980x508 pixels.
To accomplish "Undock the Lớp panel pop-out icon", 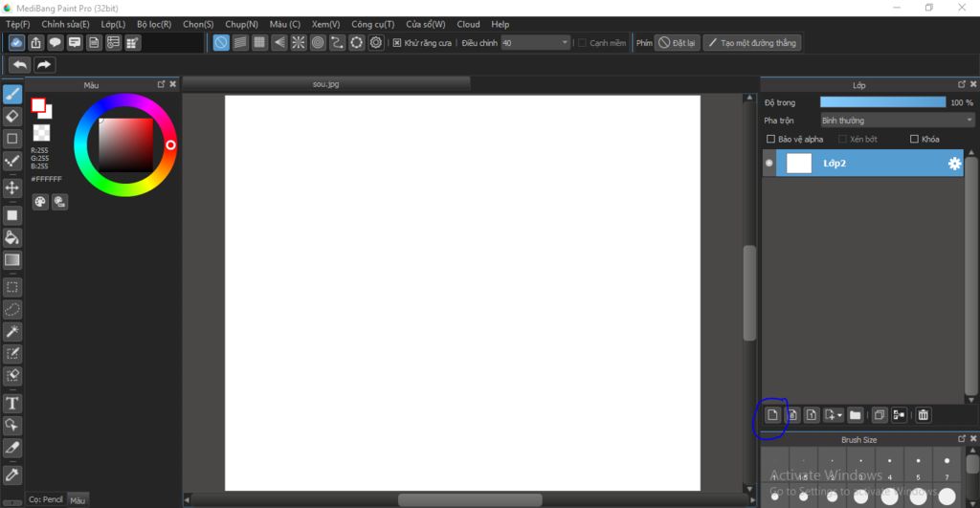I will (x=961, y=84).
